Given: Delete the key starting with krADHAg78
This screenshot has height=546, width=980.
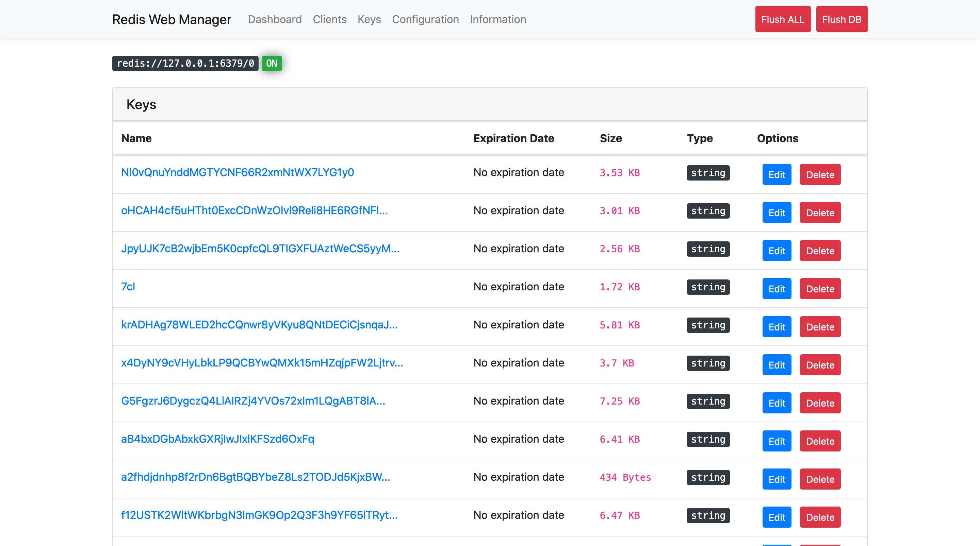Looking at the screenshot, I should [820, 327].
